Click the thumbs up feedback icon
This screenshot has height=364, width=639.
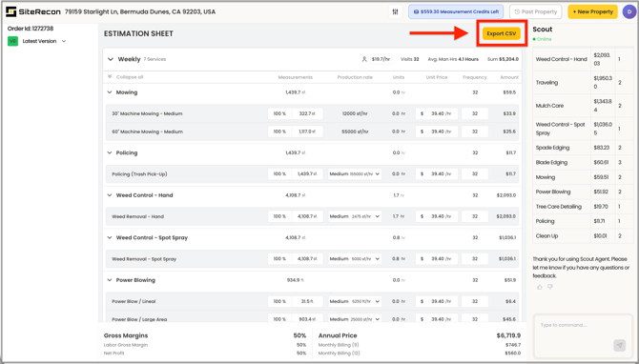540,287
